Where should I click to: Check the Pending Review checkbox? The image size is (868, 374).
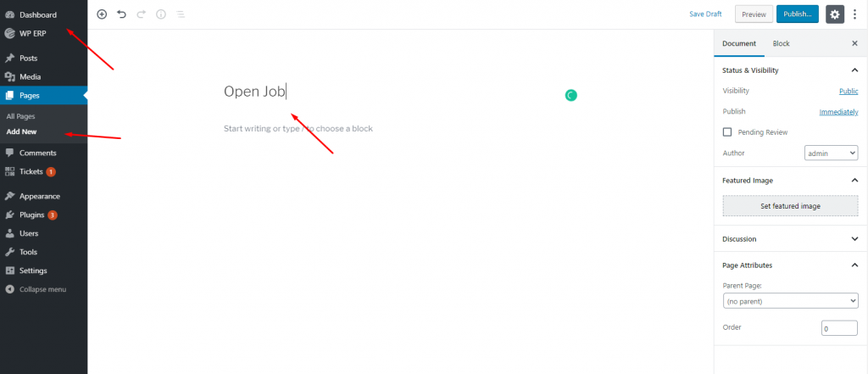(x=727, y=132)
